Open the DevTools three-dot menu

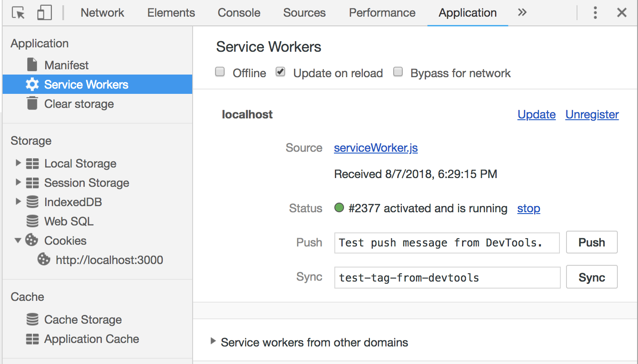[x=595, y=12]
